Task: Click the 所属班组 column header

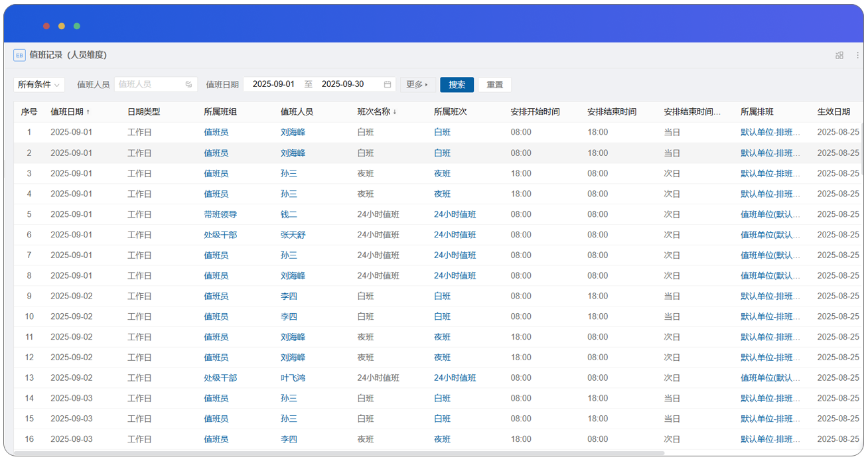Action: [x=220, y=112]
